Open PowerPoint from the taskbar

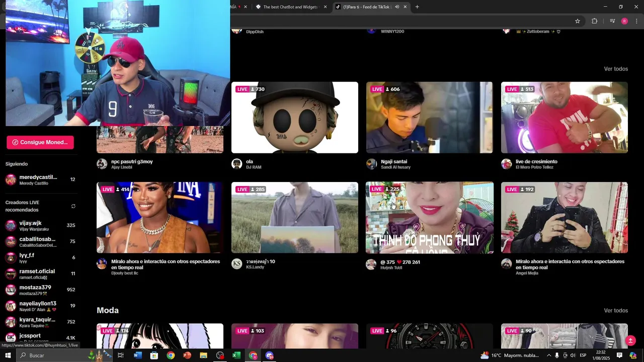pyautogui.click(x=187, y=355)
